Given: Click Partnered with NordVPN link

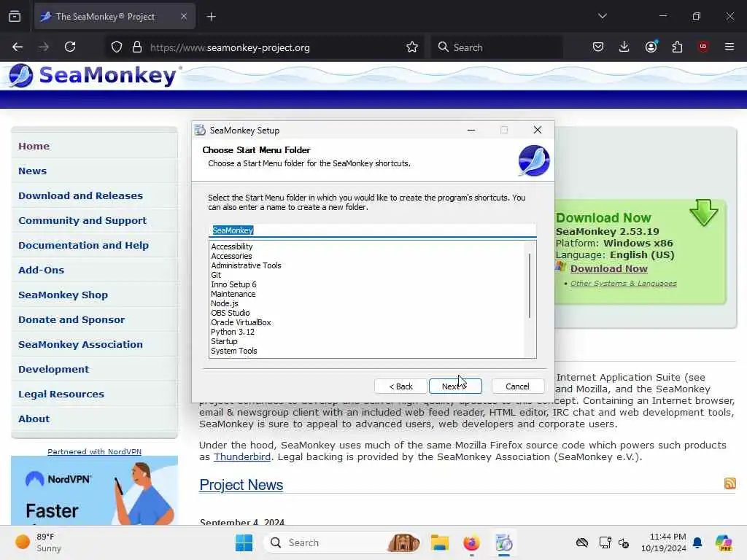Looking at the screenshot, I should 94,451.
